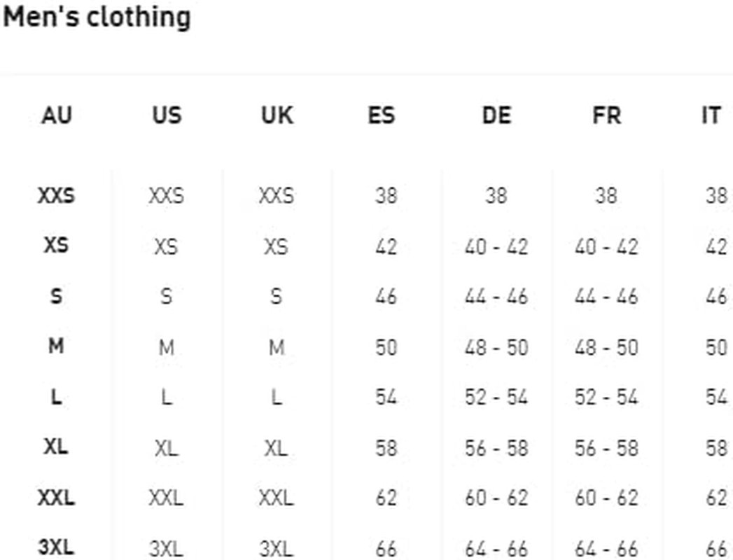
Task: Select the DE column header
Action: 496,115
